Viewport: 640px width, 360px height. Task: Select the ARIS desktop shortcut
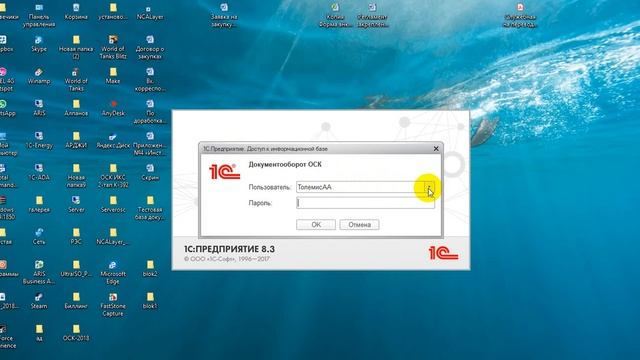click(39, 109)
